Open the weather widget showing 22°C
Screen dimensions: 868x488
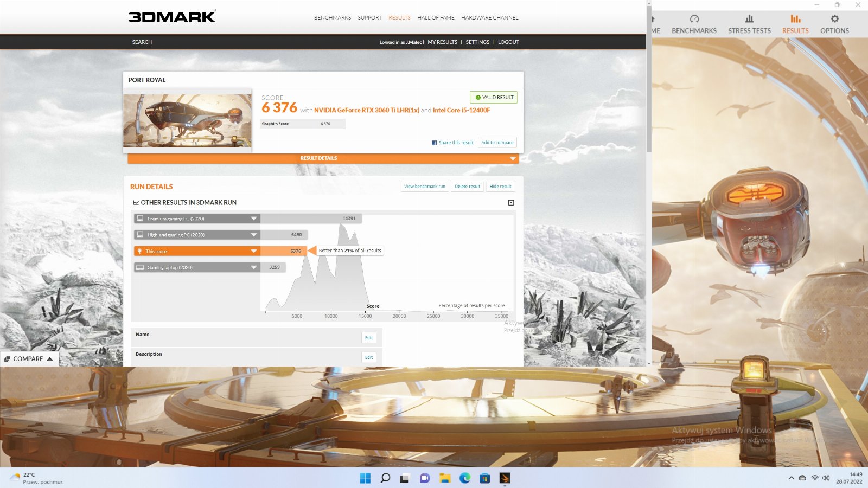point(36,478)
